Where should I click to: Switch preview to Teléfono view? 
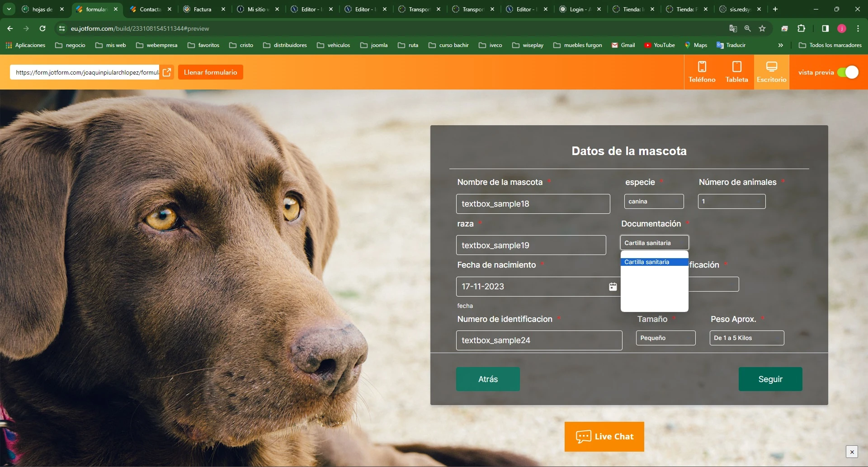click(x=701, y=71)
